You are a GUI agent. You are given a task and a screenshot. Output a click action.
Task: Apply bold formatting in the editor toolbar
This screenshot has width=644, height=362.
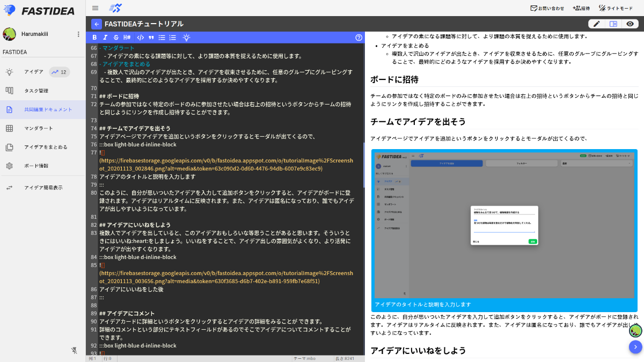[94, 38]
